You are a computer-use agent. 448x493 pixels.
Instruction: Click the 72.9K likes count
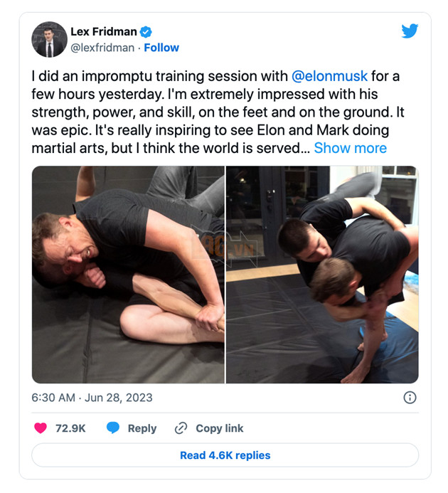(x=70, y=428)
